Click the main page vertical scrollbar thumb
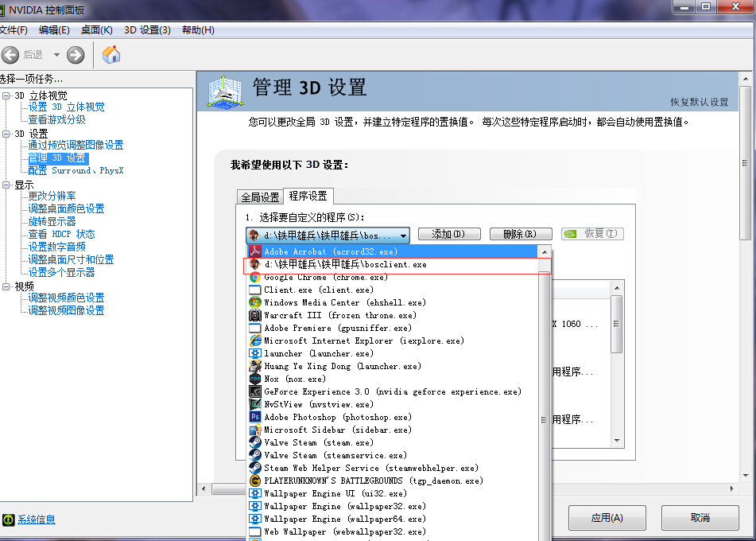Viewport: 756px width, 541px height. (x=746, y=162)
